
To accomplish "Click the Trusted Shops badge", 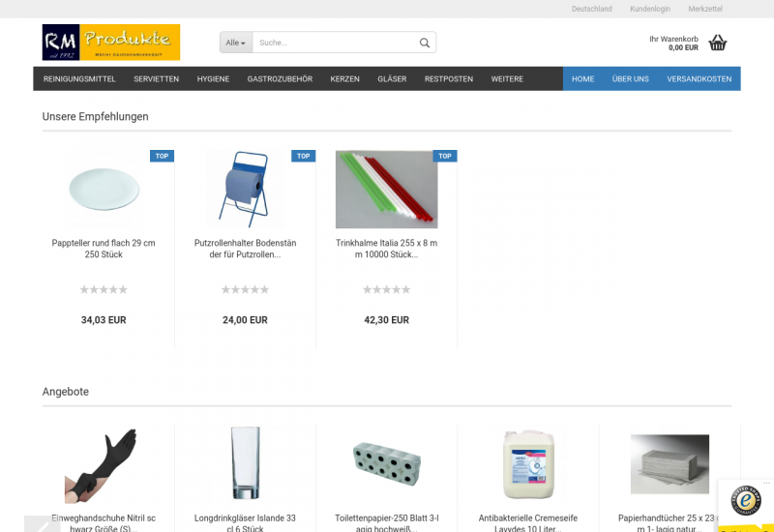I will tap(746, 501).
